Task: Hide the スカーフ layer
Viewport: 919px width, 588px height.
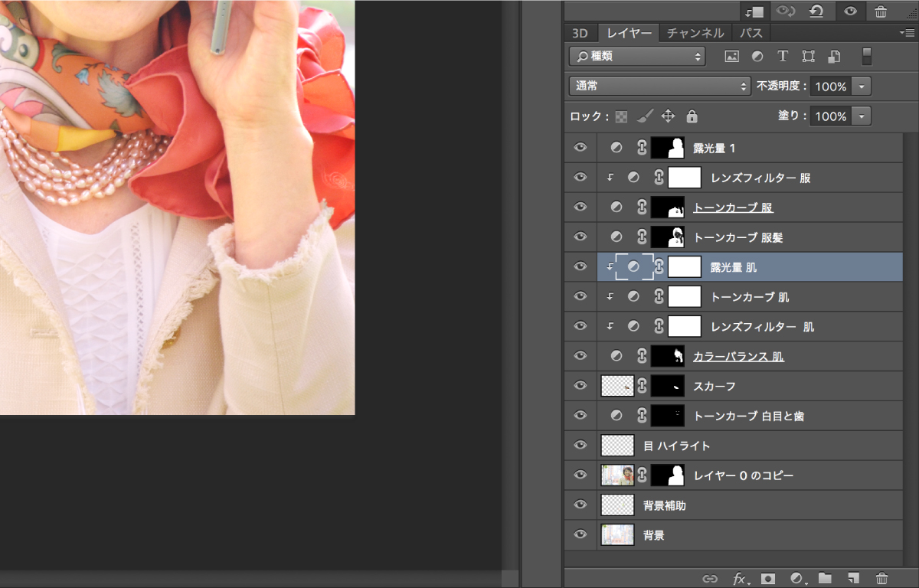Action: pyautogui.click(x=580, y=386)
